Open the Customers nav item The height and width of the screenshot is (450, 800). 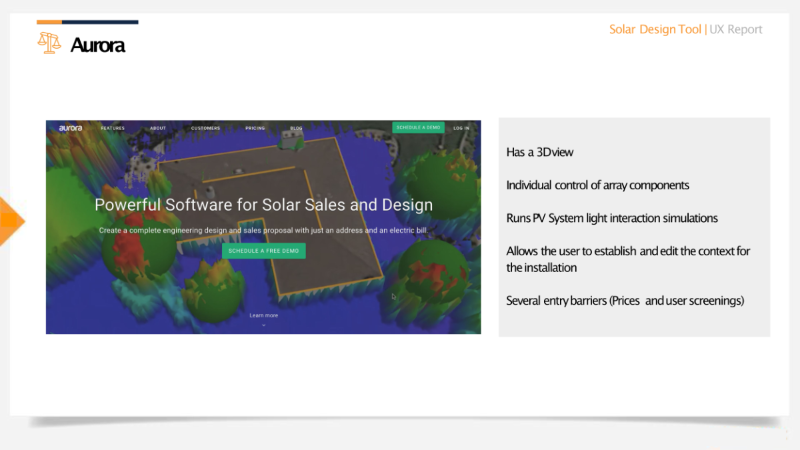tap(206, 128)
